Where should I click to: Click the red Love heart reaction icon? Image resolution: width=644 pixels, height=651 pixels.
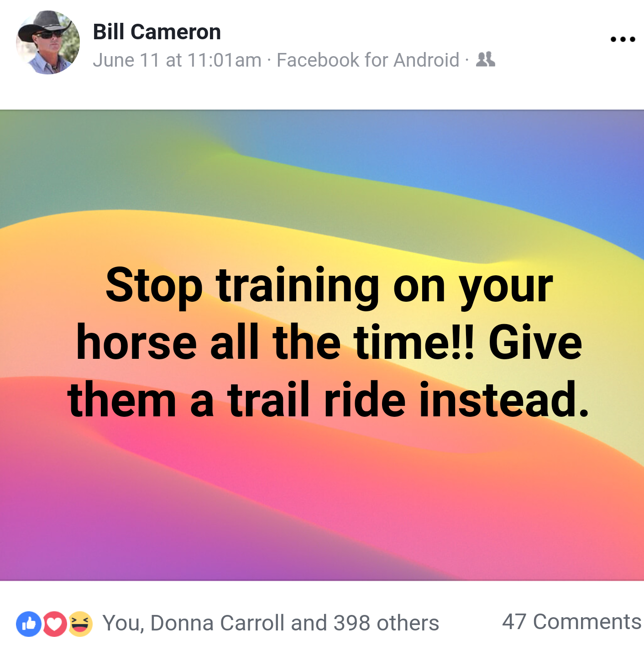click(x=55, y=624)
